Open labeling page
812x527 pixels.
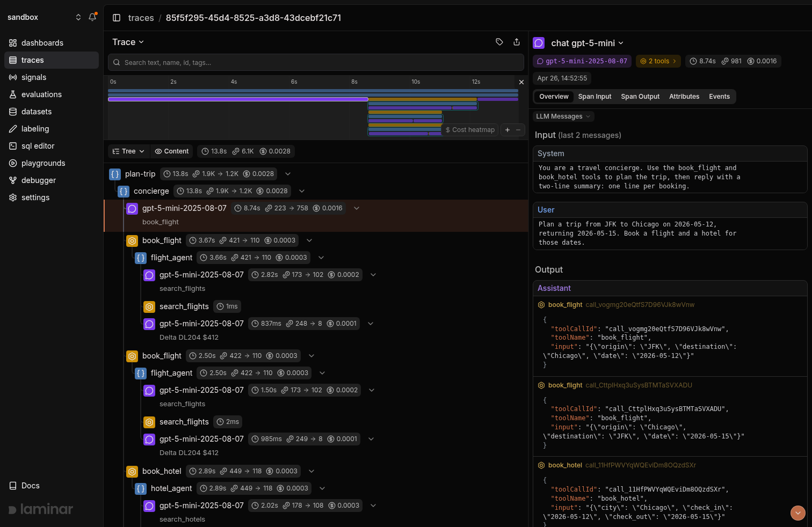click(x=52, y=129)
